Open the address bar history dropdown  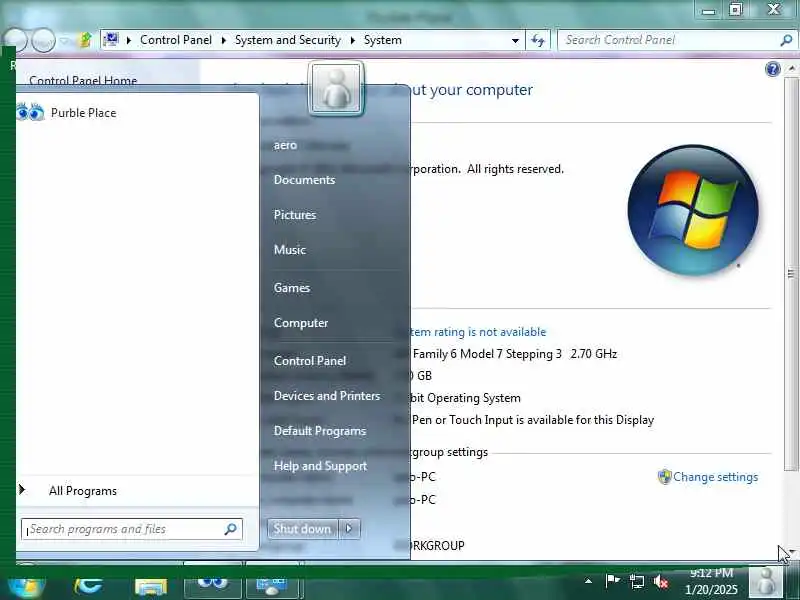(x=515, y=40)
